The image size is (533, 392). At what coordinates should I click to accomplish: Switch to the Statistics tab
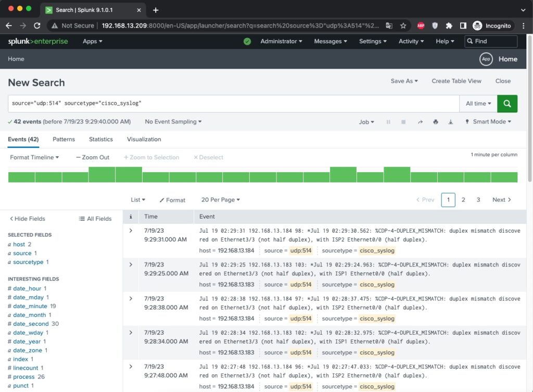point(101,140)
